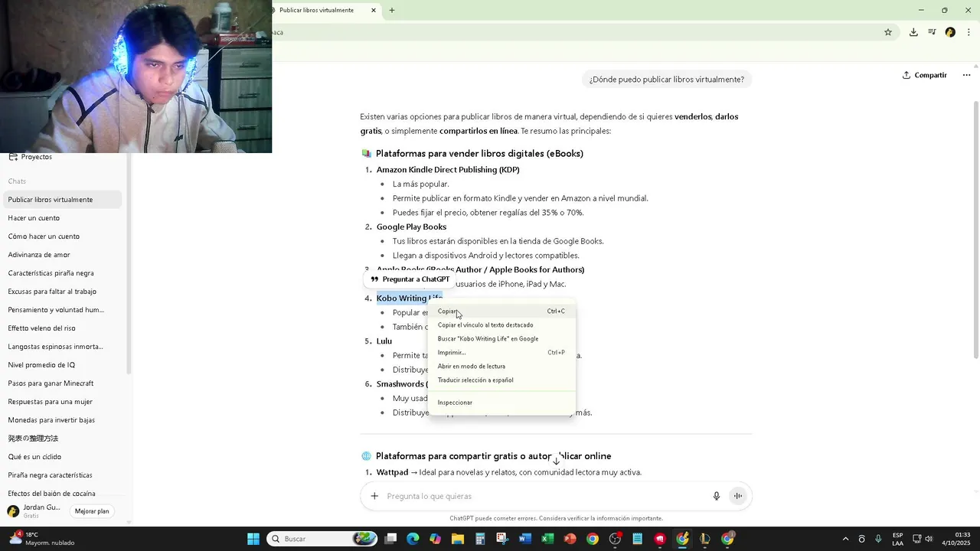Screen dimensions: 980x551
Task: Select Inspeccionar in context menu
Action: [x=501, y=403]
